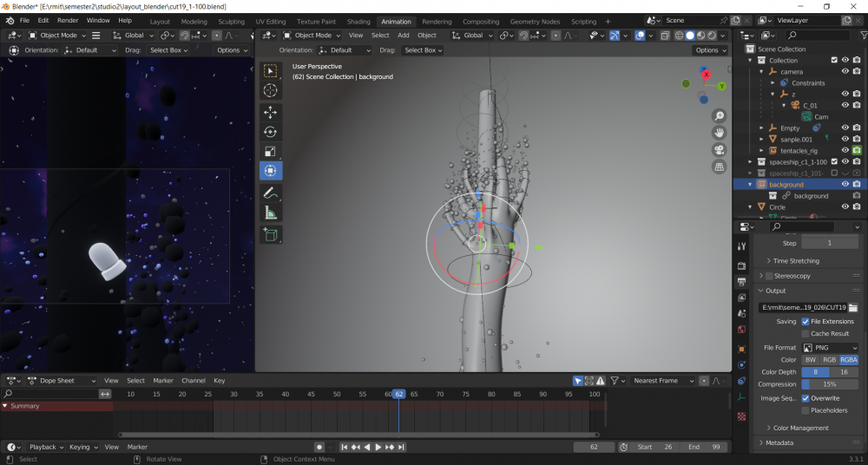Click the Dope Sheet search field

coord(50,394)
